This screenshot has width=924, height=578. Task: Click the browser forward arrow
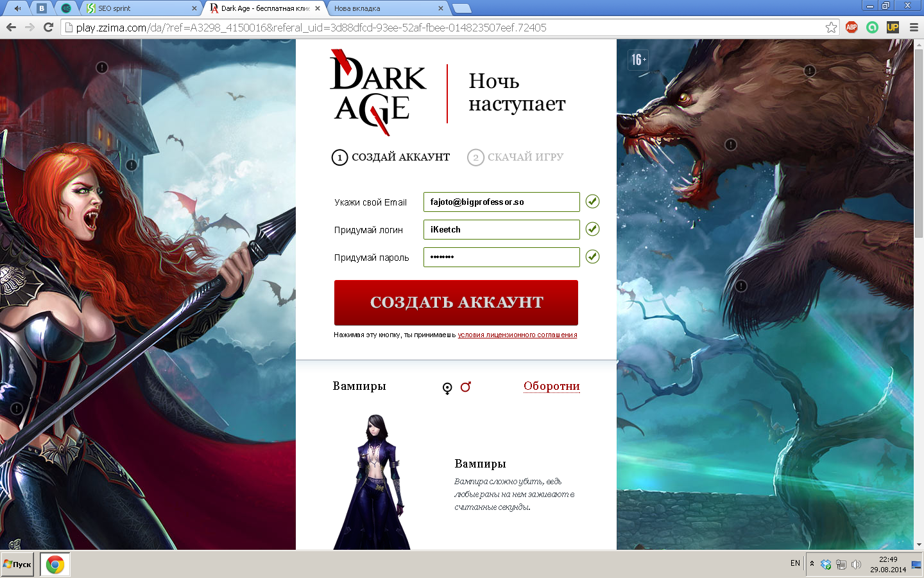click(x=30, y=27)
